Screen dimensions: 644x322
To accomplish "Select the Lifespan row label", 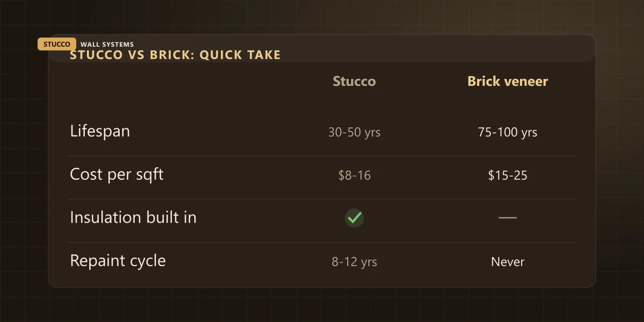I will point(100,131).
